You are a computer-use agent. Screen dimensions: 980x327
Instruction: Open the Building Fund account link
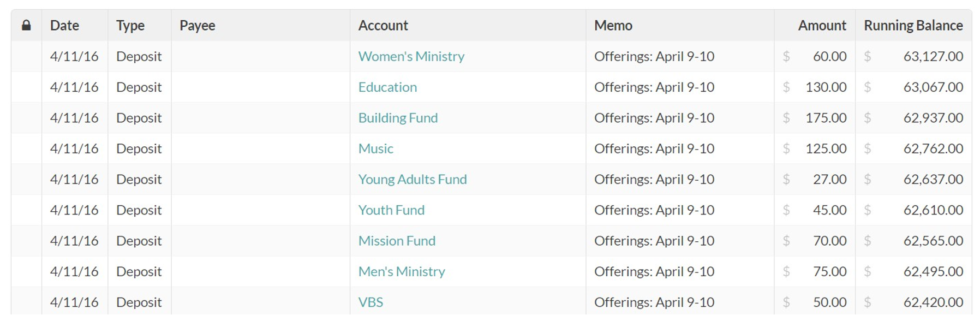tap(398, 118)
